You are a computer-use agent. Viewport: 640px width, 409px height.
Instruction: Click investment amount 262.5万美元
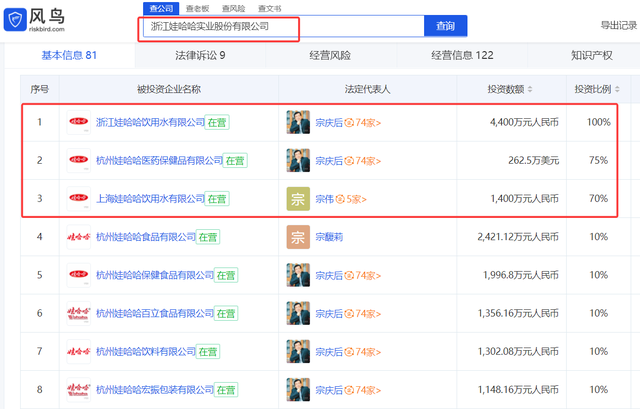533,160
